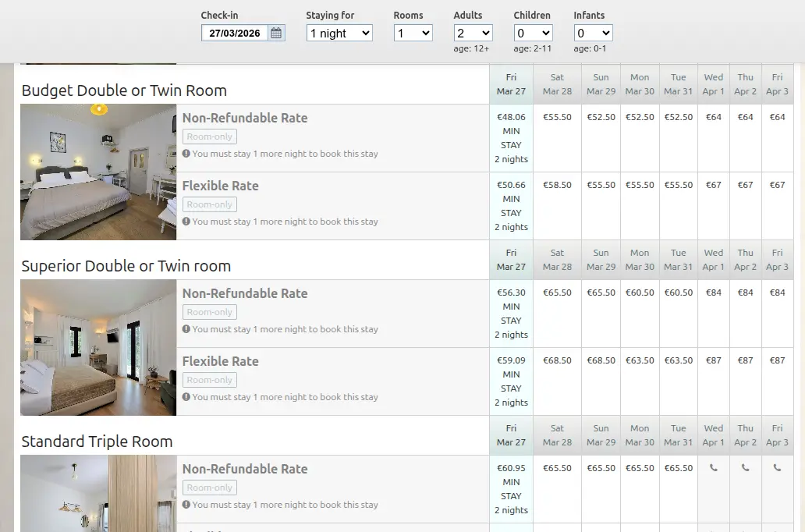The image size is (805, 532).
Task: Click Mon Mar 30 header in Superior table
Action: [640, 260]
